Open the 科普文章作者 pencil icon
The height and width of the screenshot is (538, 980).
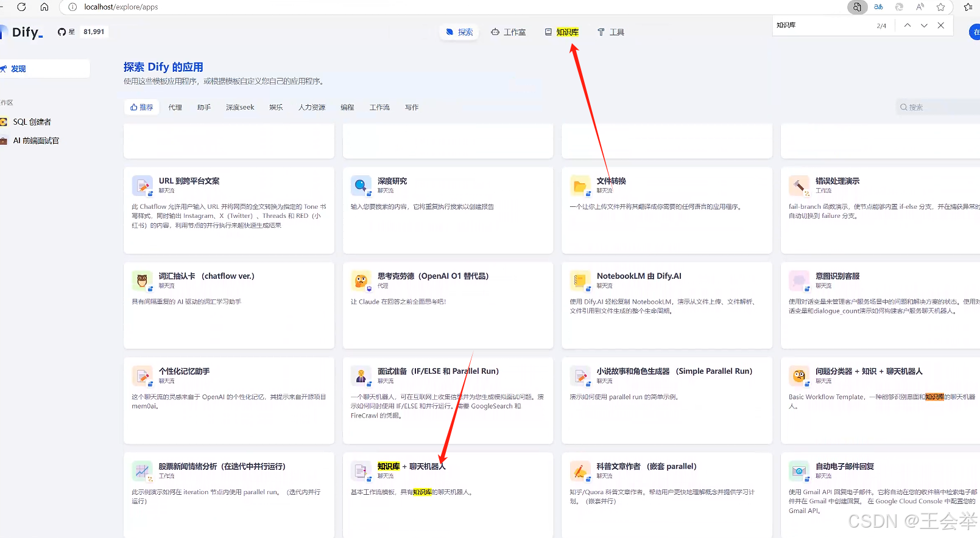pyautogui.click(x=580, y=470)
